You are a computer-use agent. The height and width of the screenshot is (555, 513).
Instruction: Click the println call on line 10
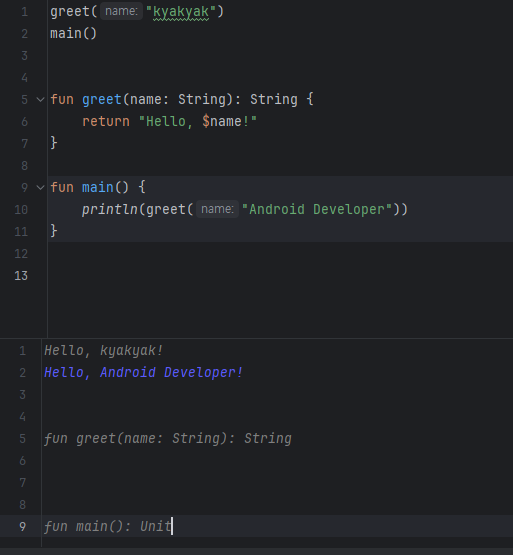pyautogui.click(x=110, y=209)
